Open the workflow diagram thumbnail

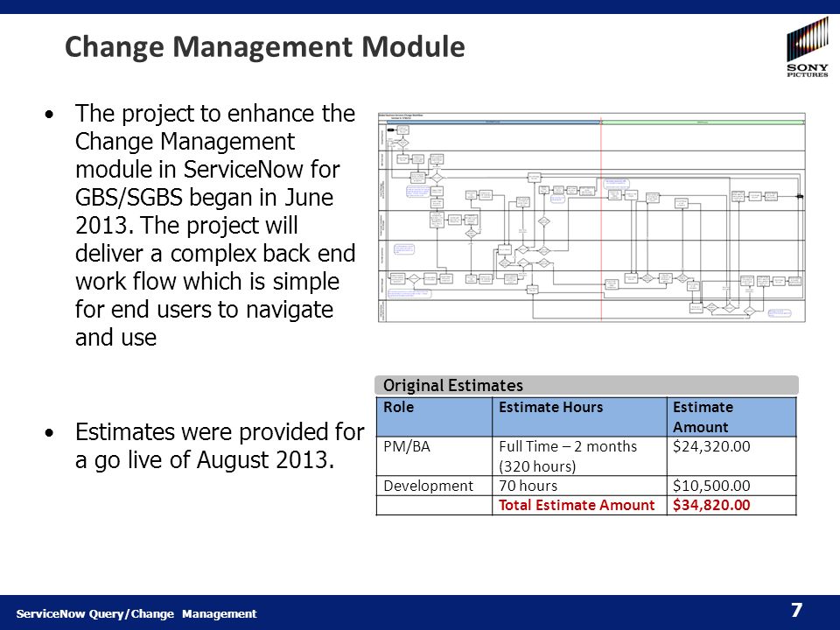tap(591, 217)
